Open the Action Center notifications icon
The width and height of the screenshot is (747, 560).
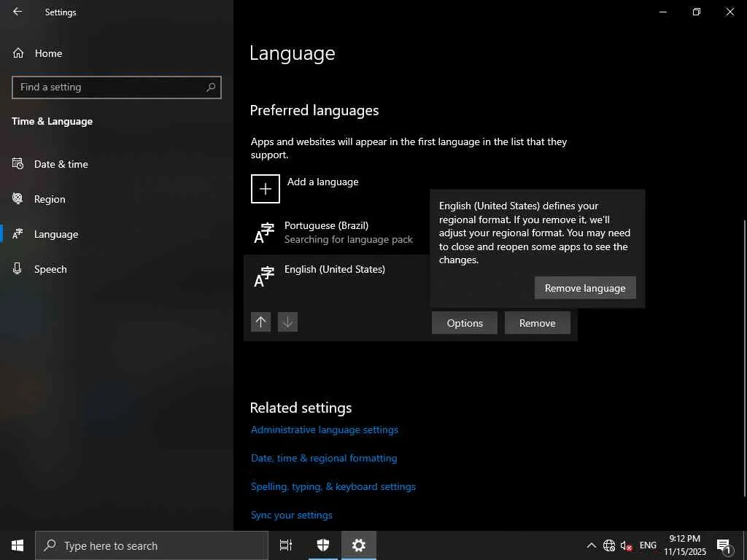coord(724,545)
